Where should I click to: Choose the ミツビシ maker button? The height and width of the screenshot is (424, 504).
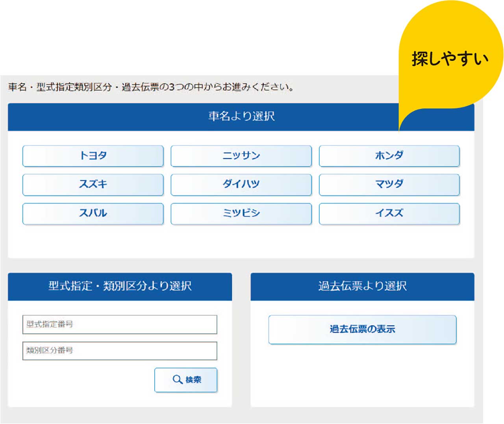pos(241,214)
